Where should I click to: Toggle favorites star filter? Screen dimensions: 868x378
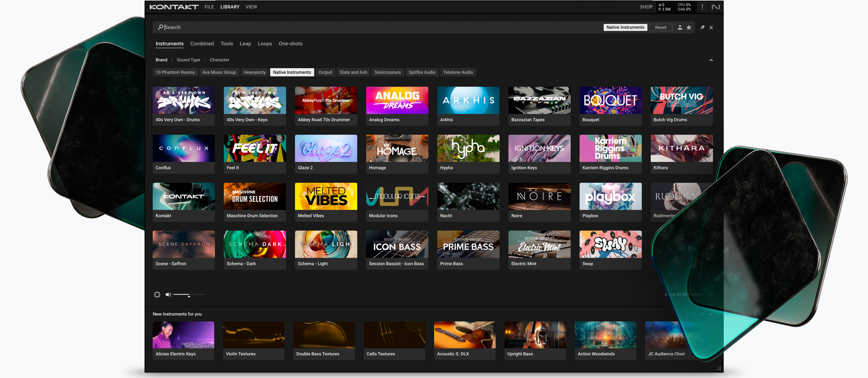pyautogui.click(x=689, y=27)
